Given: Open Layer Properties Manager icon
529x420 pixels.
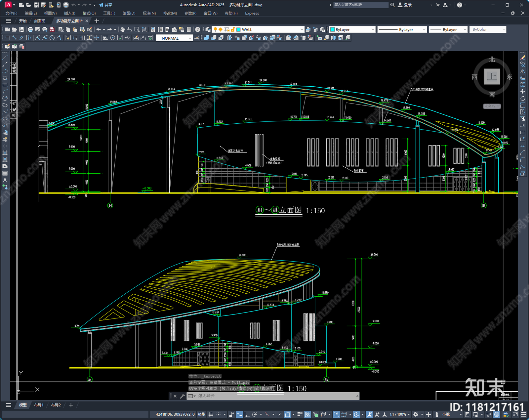Looking at the screenshot, I should pyautogui.click(x=208, y=29).
